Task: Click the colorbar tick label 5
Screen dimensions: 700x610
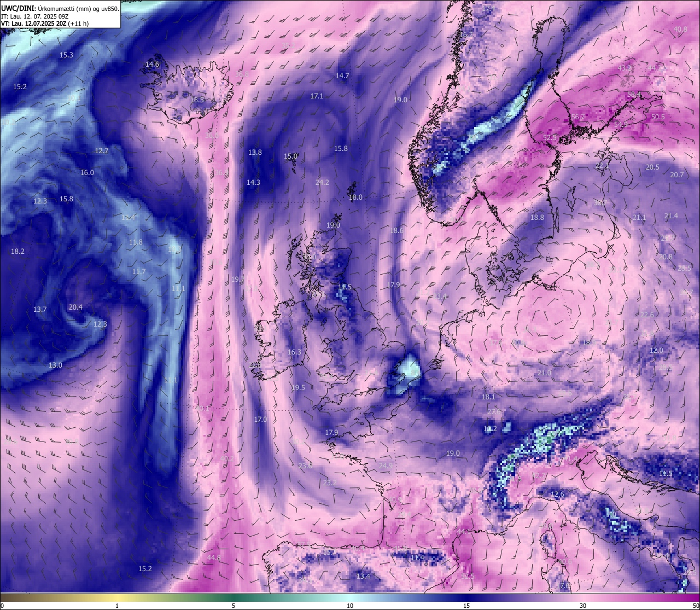Action: point(234,606)
